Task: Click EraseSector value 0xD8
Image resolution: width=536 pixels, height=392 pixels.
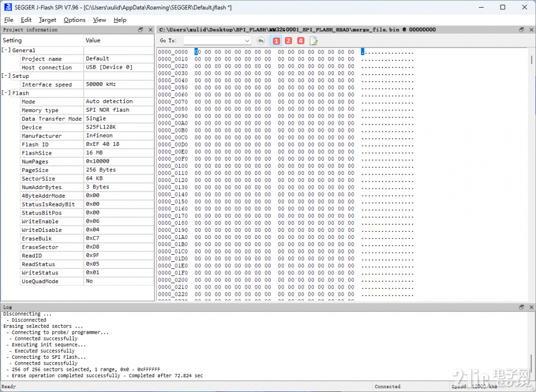Action: pos(92,247)
